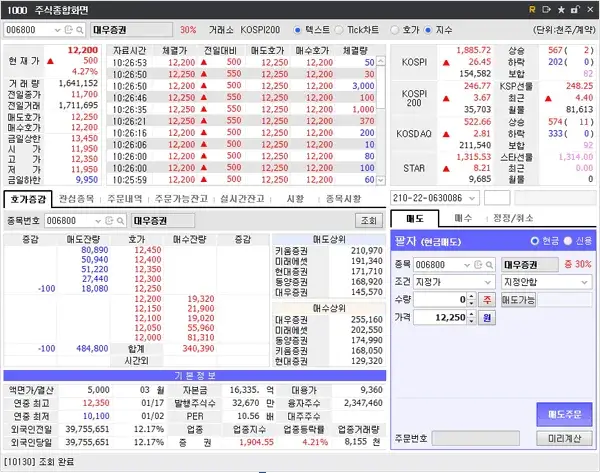The height and width of the screenshot is (473, 600).
Task: Open the 지정안함 dropdown
Action: 584,282
